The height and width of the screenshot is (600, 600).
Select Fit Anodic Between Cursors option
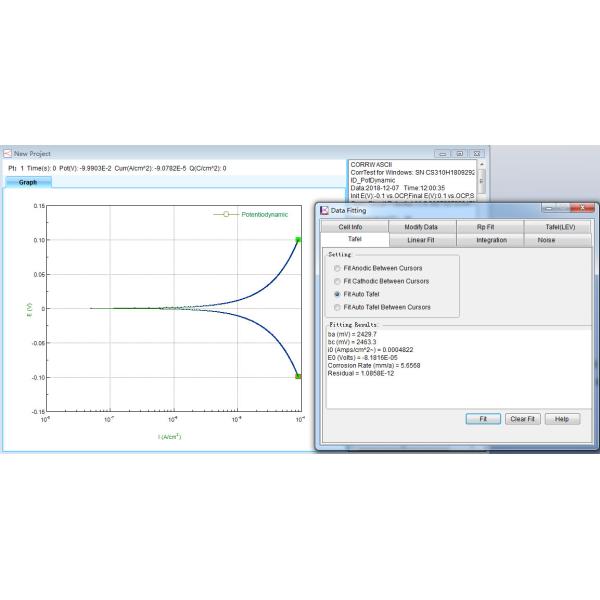coord(336,269)
